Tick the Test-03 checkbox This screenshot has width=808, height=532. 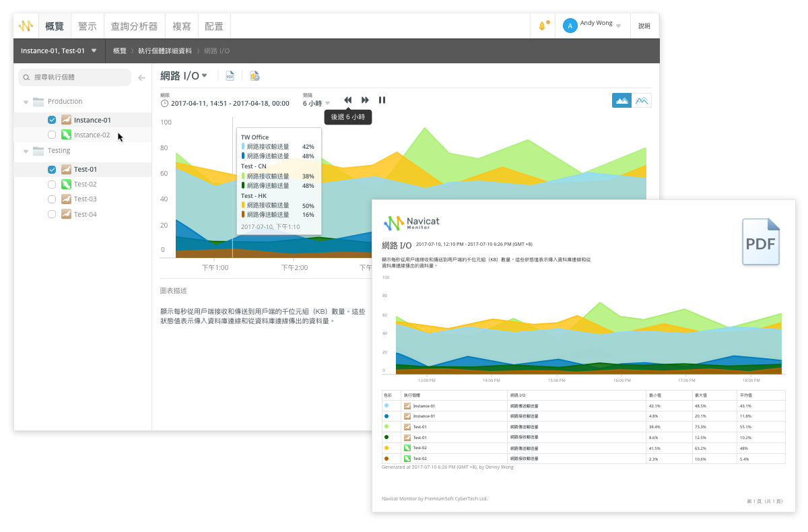(x=52, y=199)
